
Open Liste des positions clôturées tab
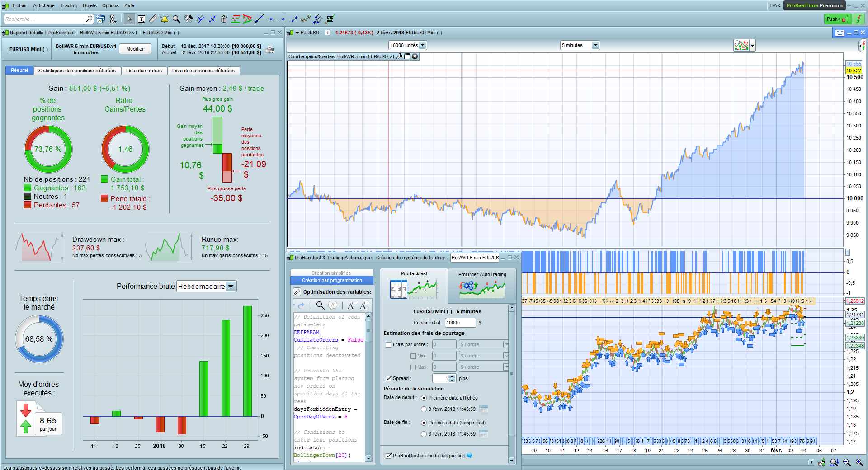pos(203,70)
